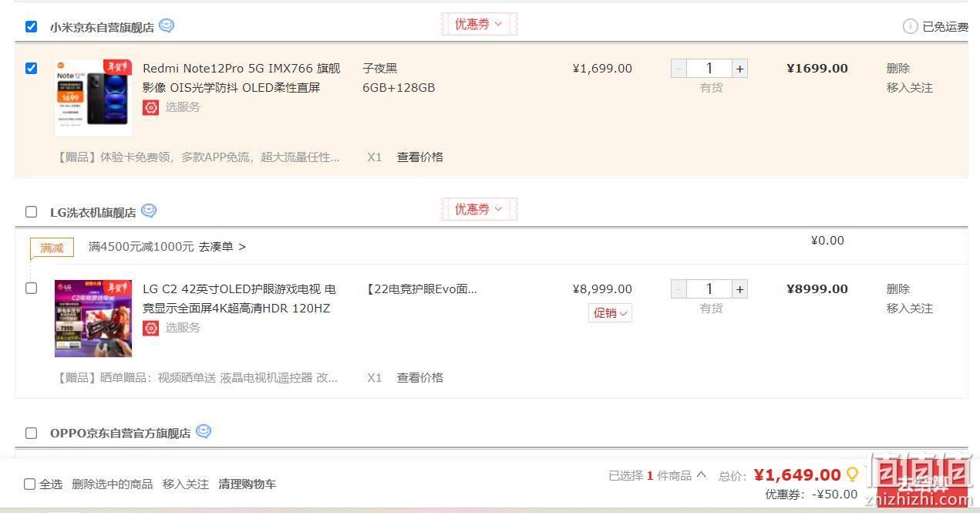Viewport: 980px width, 513px height.
Task: Click 删除 for the Redmi Note12Pro item
Action: (x=898, y=69)
